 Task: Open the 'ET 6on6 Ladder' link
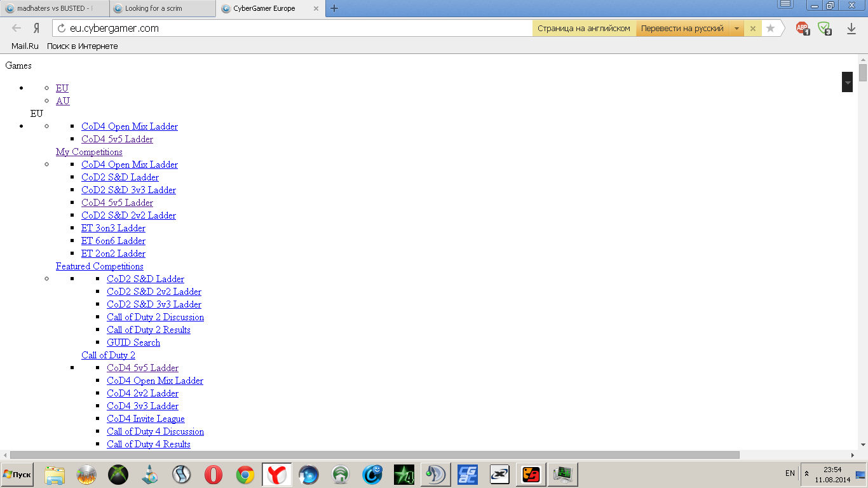click(113, 241)
